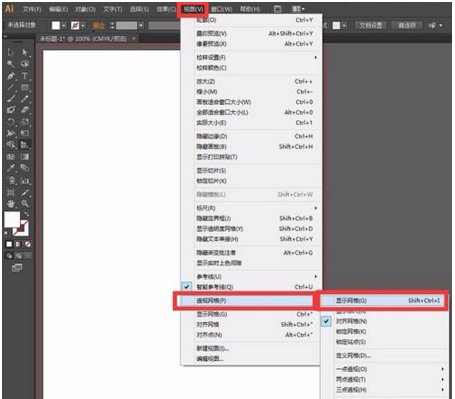455x399 pixels.
Task: Toggle 显示网格(G) Ctrl+" in View menu
Action: tap(251, 314)
